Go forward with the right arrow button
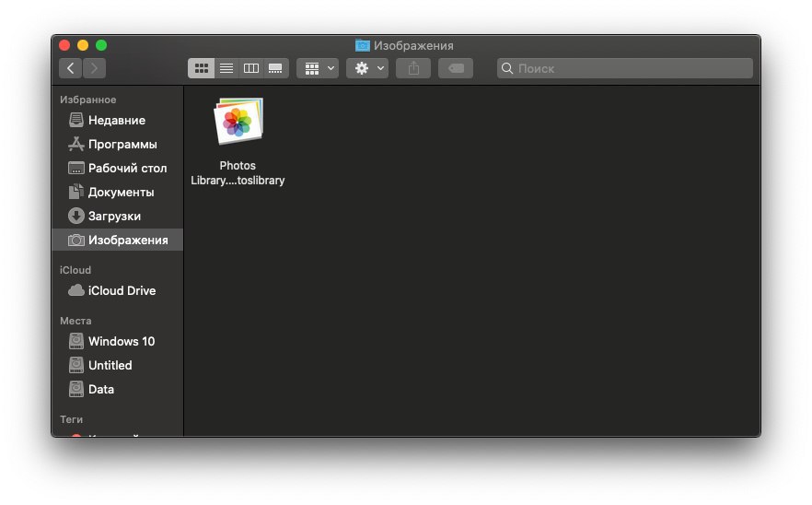Screen dimensions: 812x505 (x=94, y=68)
